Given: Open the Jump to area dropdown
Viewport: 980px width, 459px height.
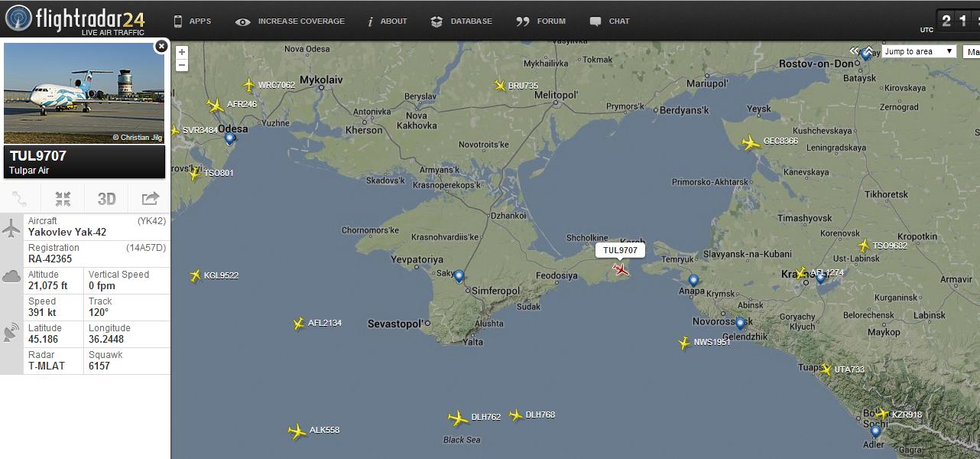Looking at the screenshot, I should (918, 51).
